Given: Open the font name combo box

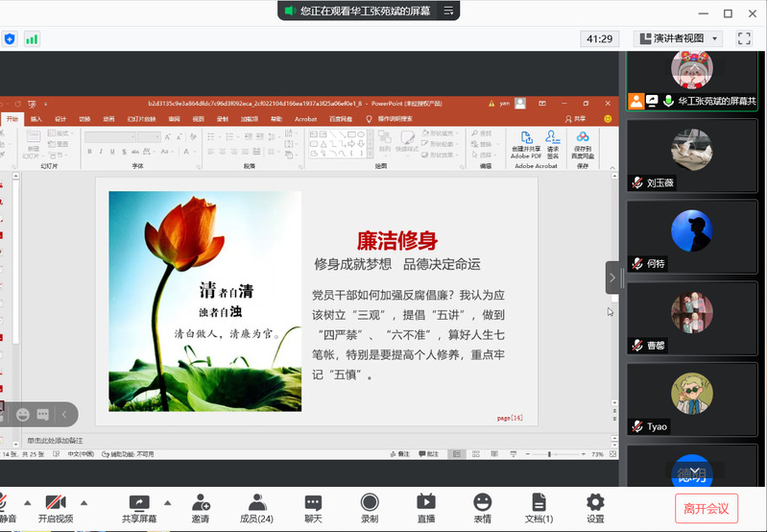Looking at the screenshot, I should 110,137.
